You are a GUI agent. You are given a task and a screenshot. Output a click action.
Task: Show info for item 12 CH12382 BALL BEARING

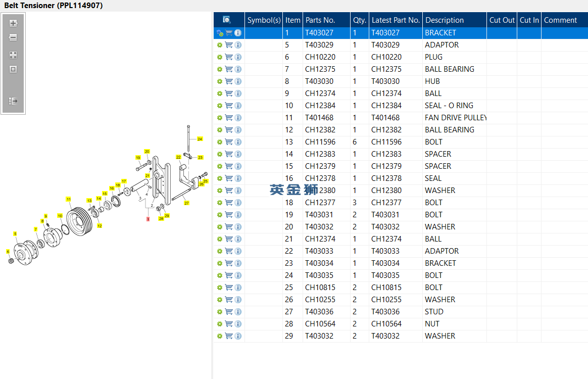click(238, 130)
